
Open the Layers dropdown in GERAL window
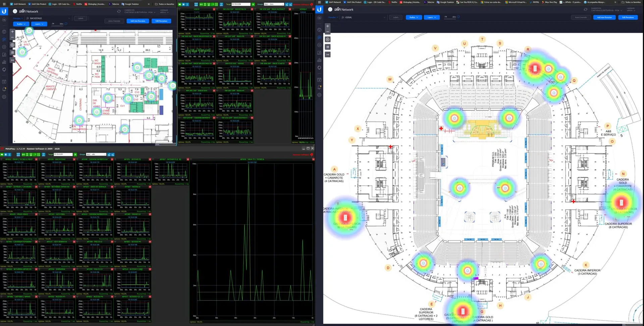tap(432, 17)
